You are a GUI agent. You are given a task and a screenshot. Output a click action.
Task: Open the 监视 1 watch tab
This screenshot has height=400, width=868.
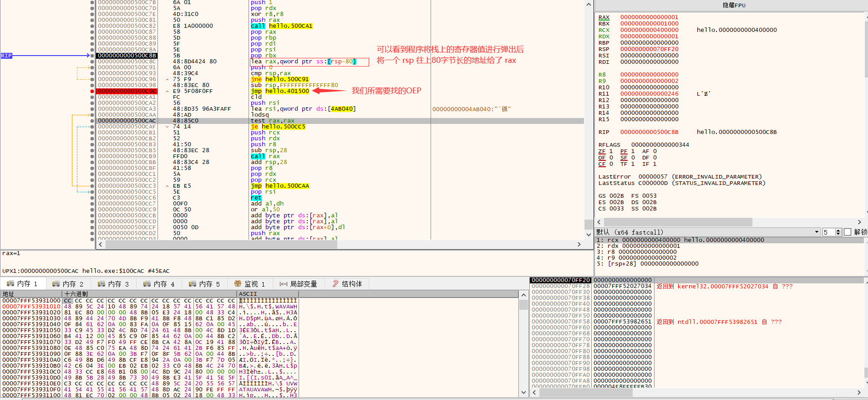tap(250, 284)
